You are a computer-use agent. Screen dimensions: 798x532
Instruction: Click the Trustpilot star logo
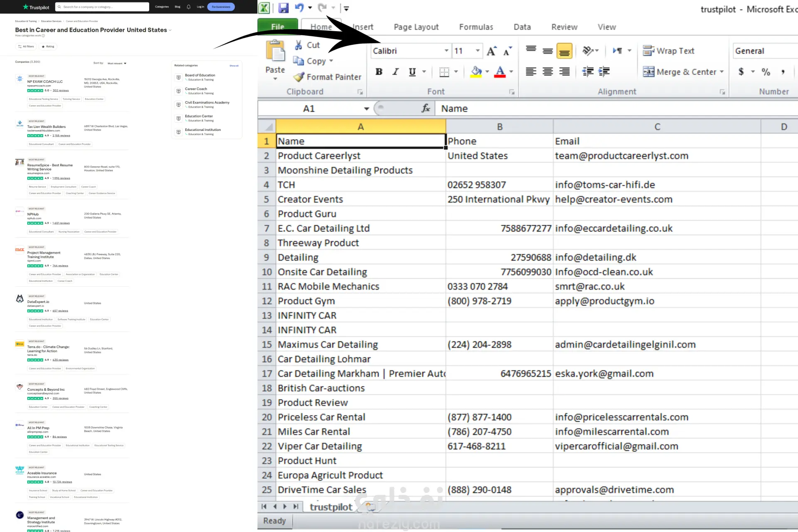click(26, 7)
